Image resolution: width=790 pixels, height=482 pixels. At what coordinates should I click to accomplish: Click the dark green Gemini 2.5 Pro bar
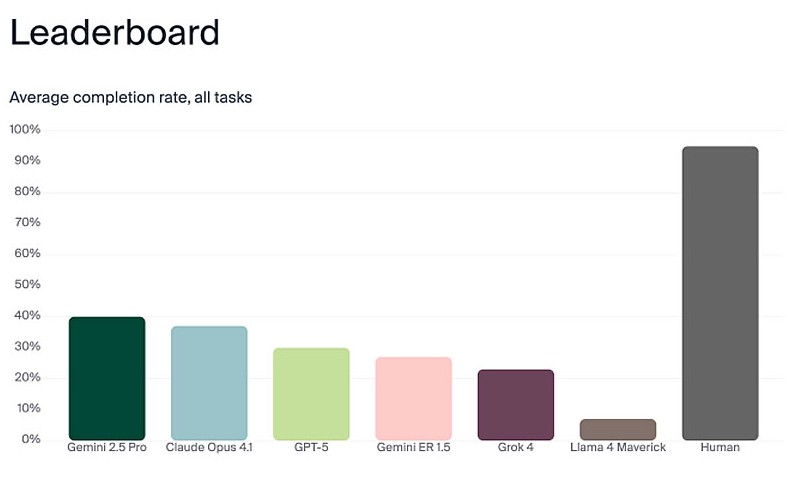[107, 378]
